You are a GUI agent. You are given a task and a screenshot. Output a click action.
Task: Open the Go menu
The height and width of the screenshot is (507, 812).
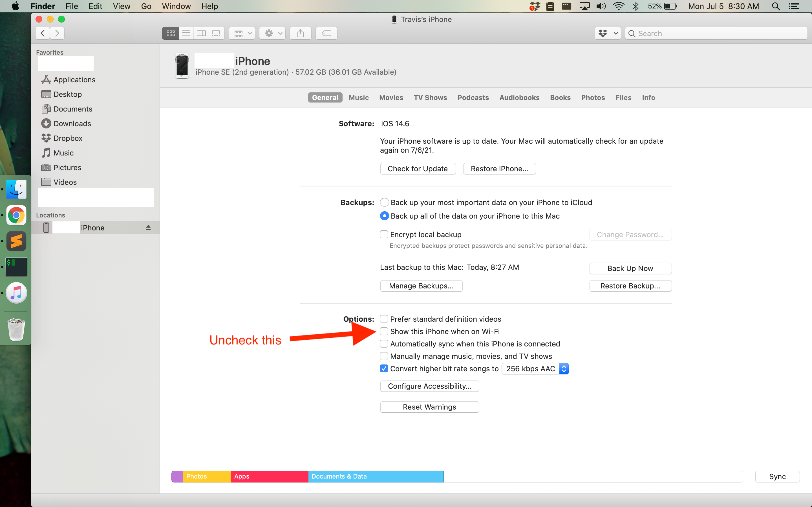click(146, 6)
